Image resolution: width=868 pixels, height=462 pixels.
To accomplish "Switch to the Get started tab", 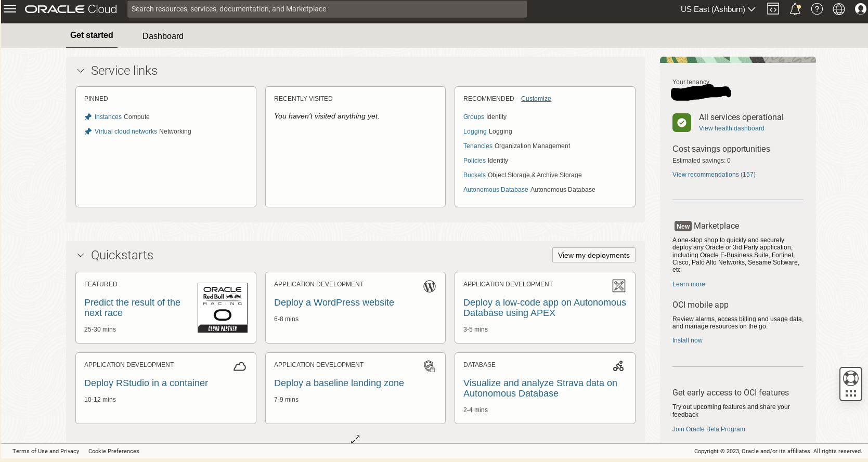I will tap(92, 35).
